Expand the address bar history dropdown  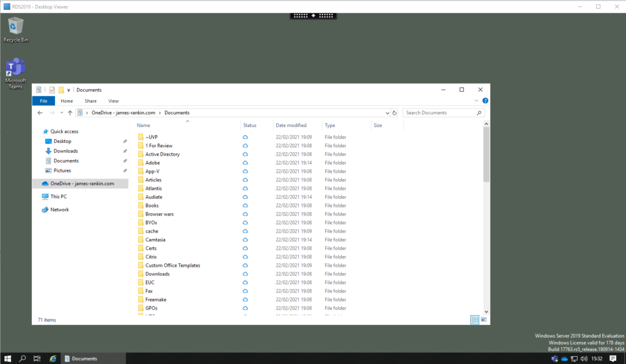point(387,113)
